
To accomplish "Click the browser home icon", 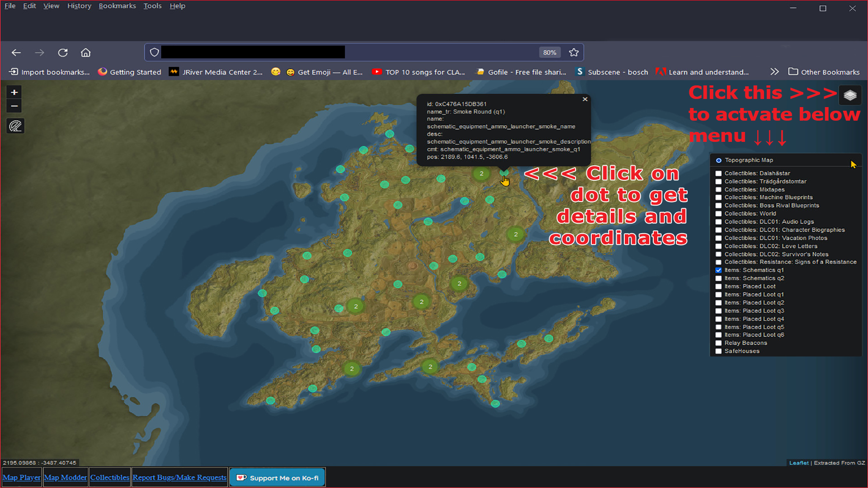I will click(x=85, y=52).
